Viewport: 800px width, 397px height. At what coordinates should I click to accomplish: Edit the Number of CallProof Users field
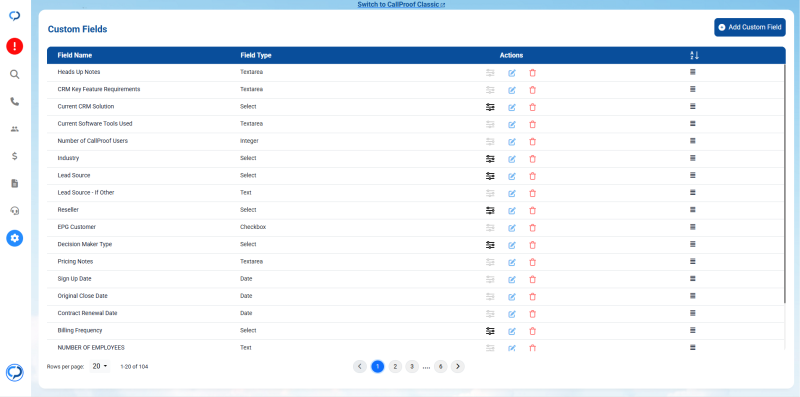click(512, 142)
